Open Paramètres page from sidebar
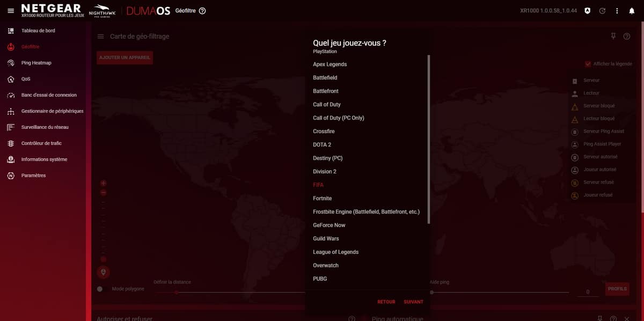 coord(33,176)
